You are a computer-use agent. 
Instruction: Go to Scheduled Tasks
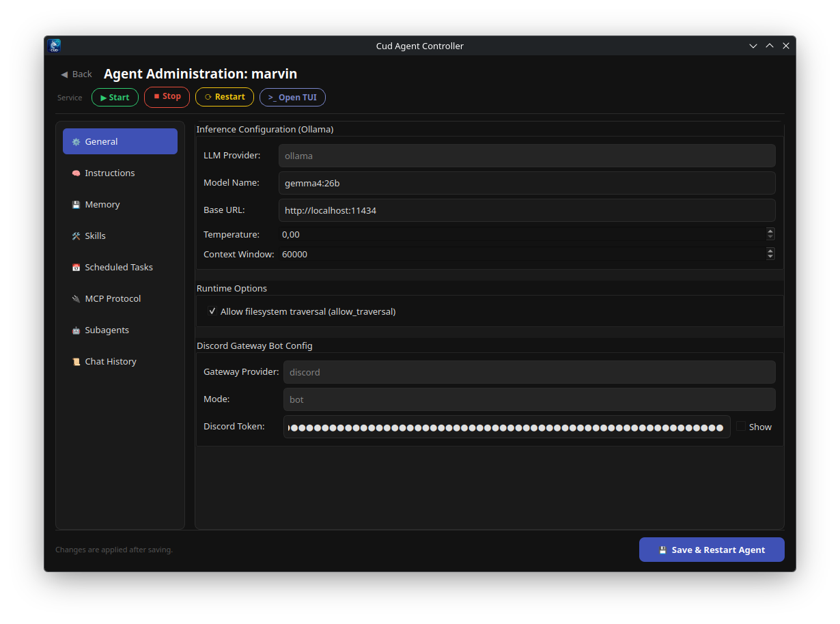(120, 267)
